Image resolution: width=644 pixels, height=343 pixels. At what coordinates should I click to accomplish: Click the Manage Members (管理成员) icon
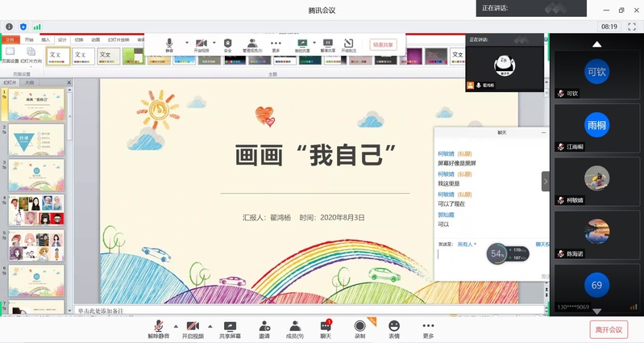[252, 43]
